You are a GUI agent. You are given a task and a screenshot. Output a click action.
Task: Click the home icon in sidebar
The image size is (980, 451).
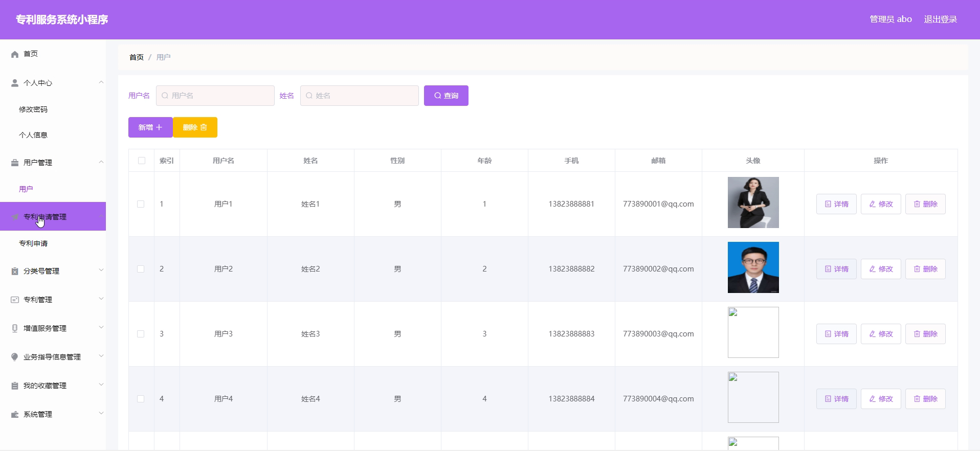point(15,54)
